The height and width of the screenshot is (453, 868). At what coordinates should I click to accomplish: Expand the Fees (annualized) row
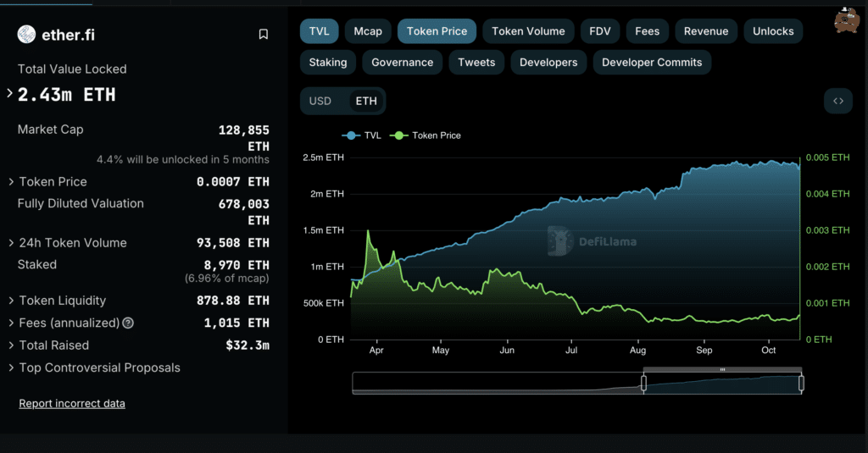[11, 323]
